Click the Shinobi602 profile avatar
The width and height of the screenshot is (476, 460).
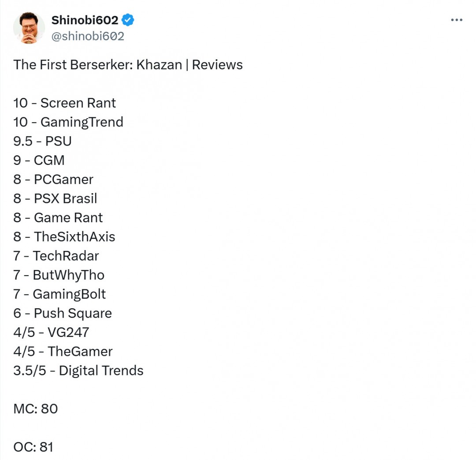coord(29,28)
